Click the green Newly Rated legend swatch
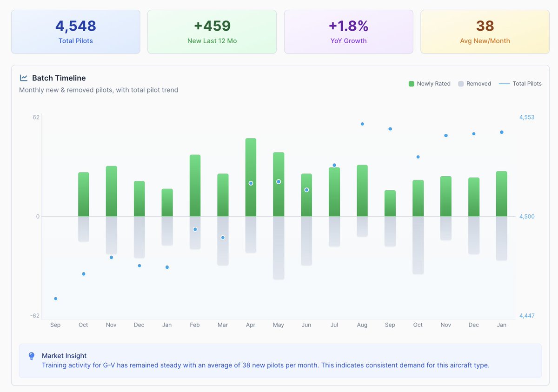The image size is (558, 392). click(x=411, y=84)
